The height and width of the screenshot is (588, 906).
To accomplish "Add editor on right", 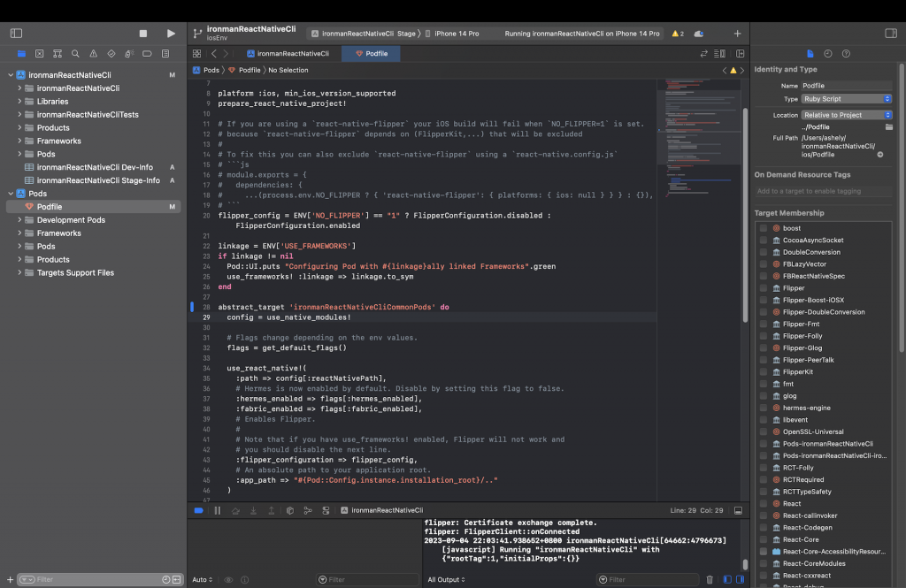I will coord(741,54).
